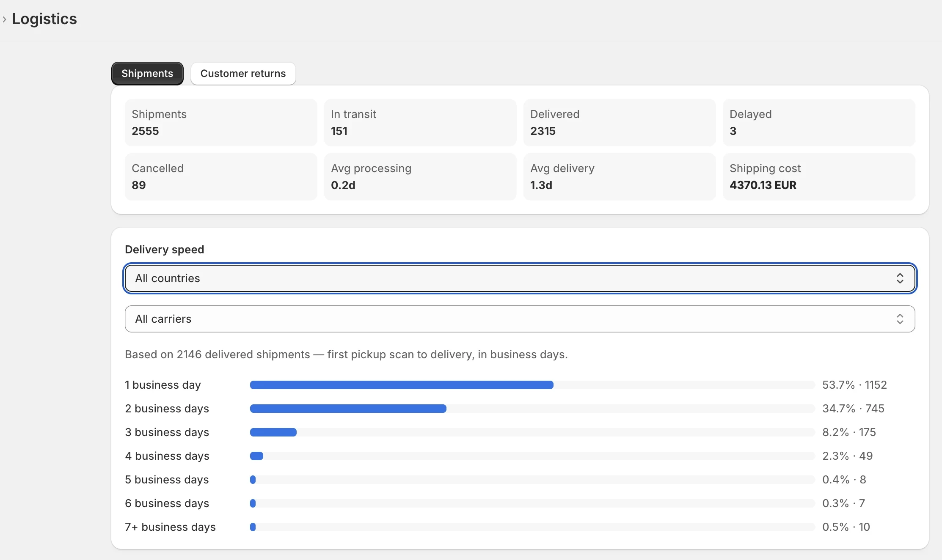Click the In transit 151 card
Viewport: 942px width, 560px height.
point(420,123)
